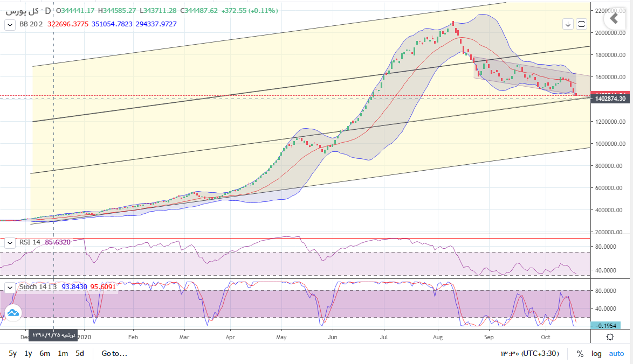Screen dimensions: 633x364
Task: Click RSI value 85.6320
Action: (58, 242)
